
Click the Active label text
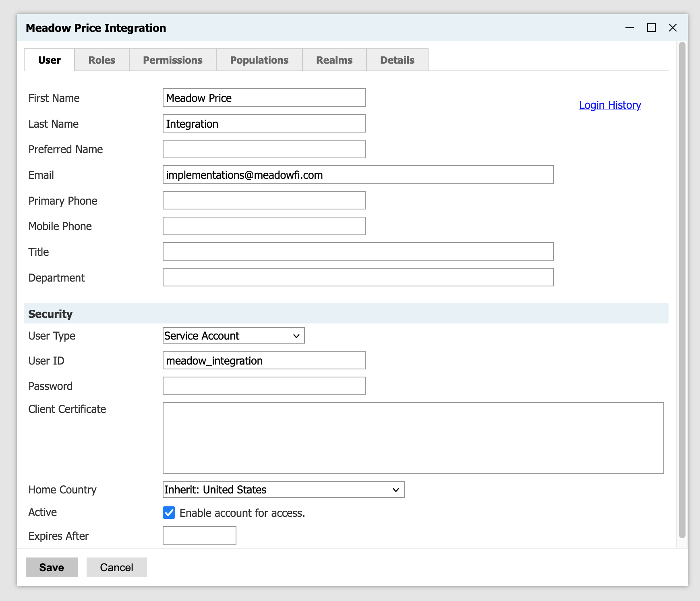43,512
